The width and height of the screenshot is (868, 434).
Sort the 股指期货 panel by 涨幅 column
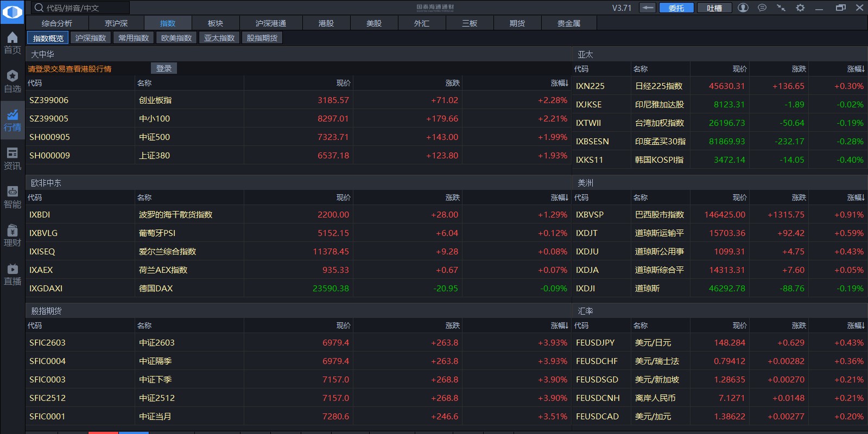point(559,325)
